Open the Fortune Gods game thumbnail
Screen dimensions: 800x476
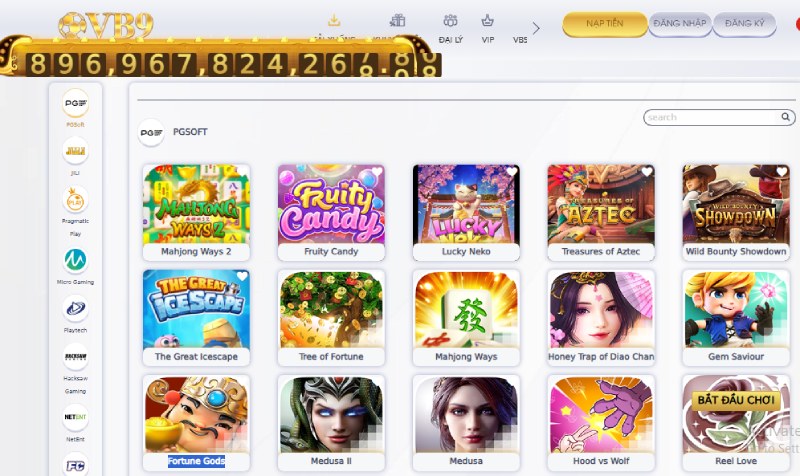(196, 414)
